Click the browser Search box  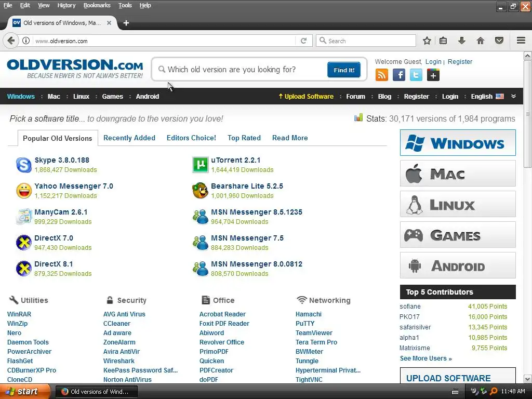coord(366,41)
